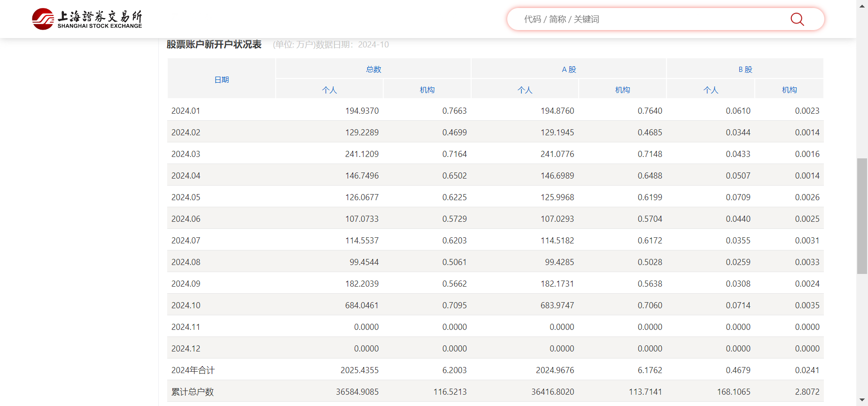
Task: Click 机构 header under 总数
Action: pos(427,90)
